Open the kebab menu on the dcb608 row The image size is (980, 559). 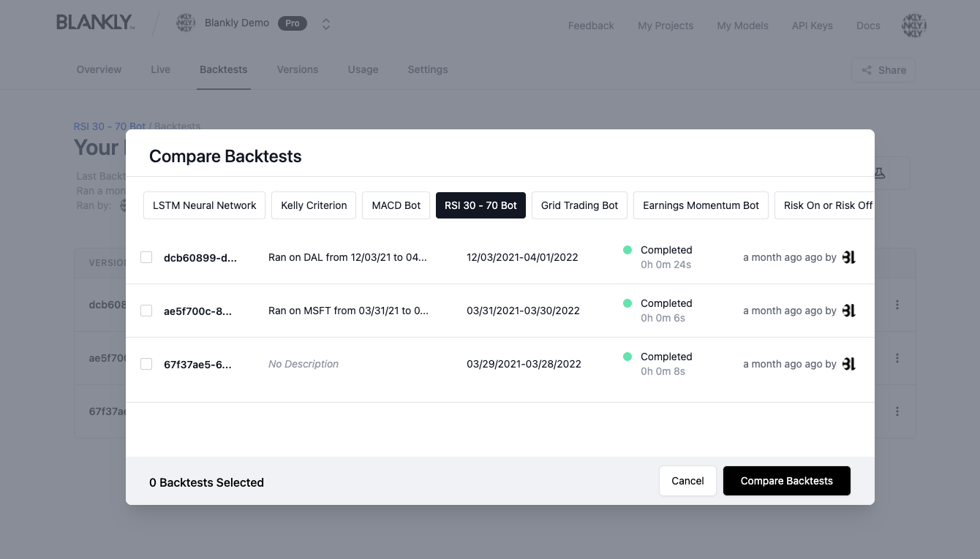pyautogui.click(x=897, y=305)
